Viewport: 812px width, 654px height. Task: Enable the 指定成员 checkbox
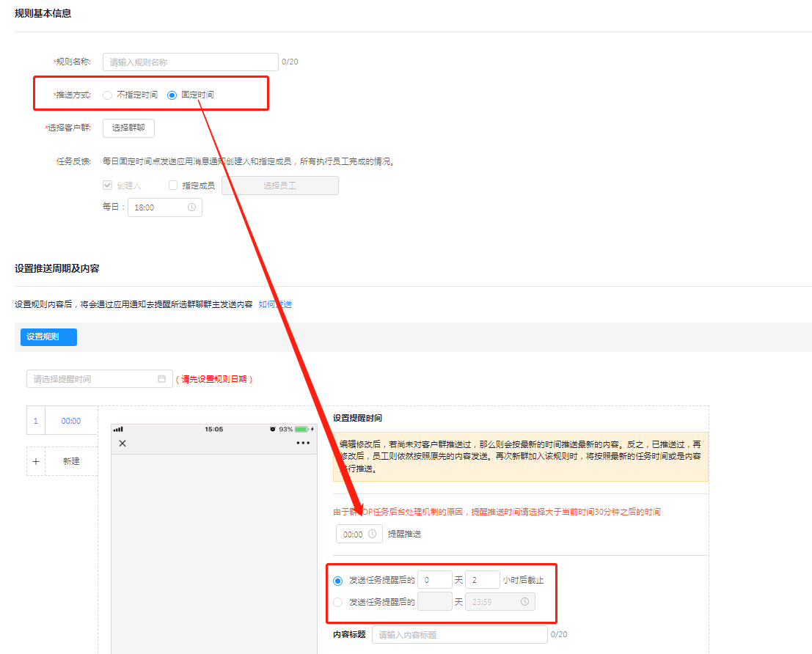pos(173,185)
